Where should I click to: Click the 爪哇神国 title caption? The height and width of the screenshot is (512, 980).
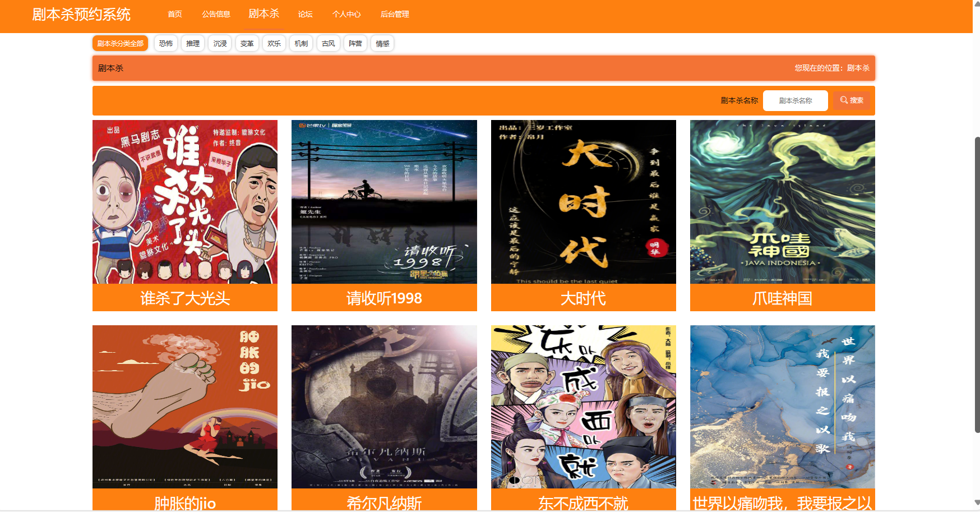[x=783, y=298]
